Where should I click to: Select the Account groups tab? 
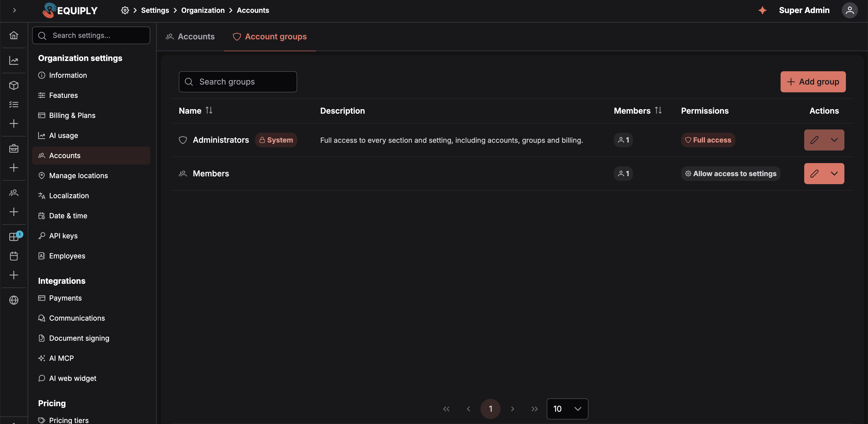click(x=269, y=37)
